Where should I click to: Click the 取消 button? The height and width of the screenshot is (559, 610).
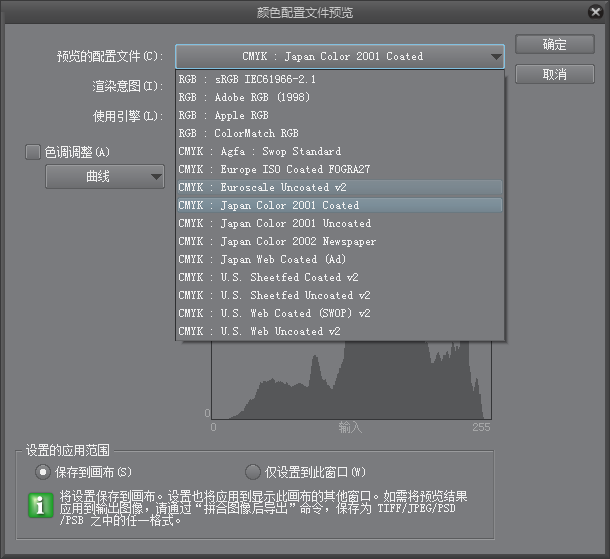tap(554, 75)
